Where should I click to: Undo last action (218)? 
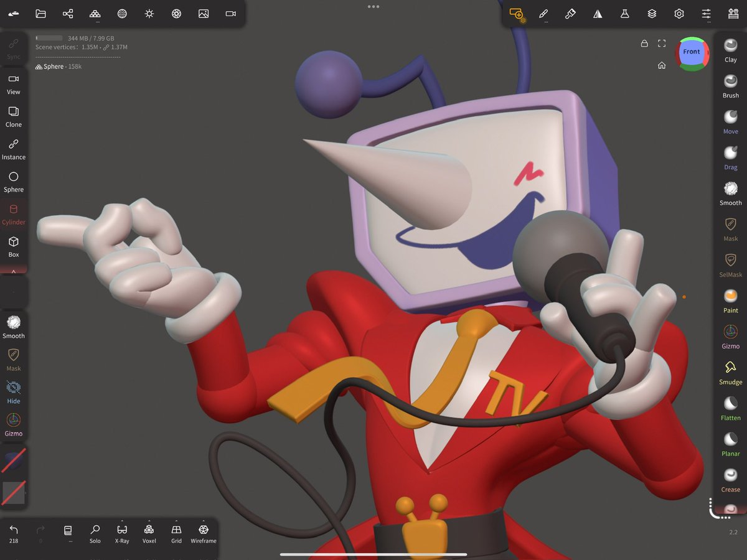click(14, 534)
